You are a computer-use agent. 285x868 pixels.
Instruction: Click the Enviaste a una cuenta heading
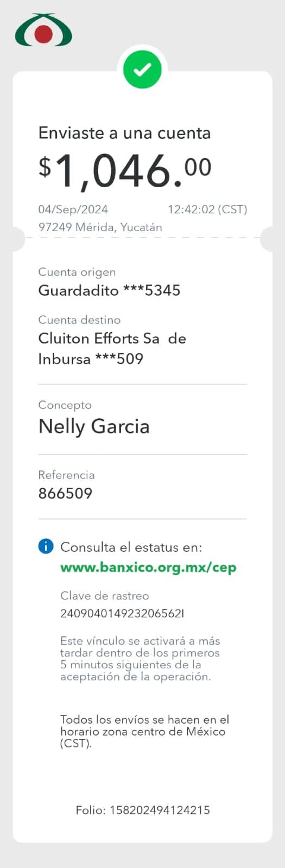(x=124, y=133)
